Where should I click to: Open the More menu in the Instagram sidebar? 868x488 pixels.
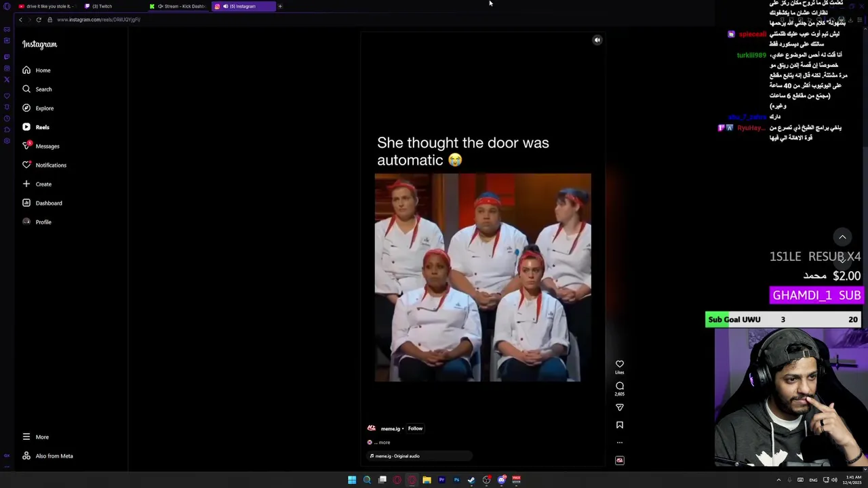[x=35, y=437]
